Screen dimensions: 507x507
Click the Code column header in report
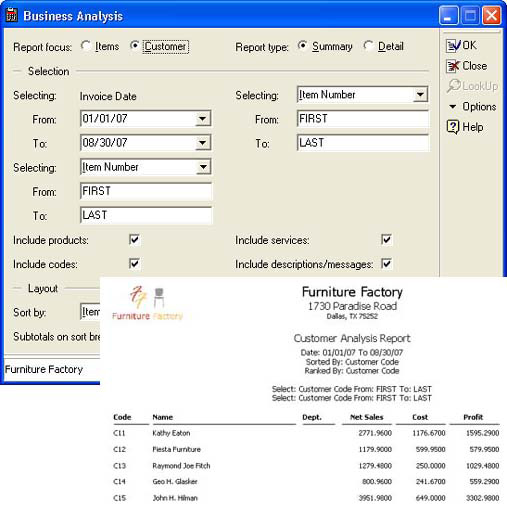[x=122, y=417]
